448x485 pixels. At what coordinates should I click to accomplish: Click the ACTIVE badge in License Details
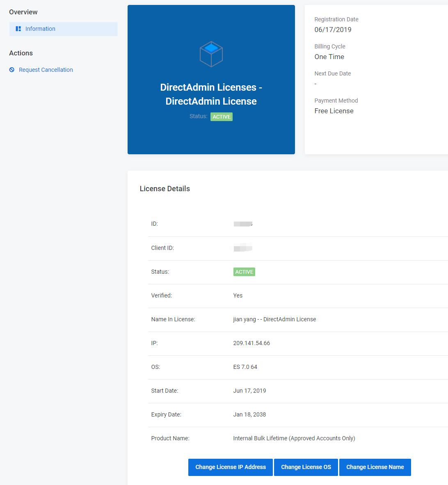(x=244, y=272)
